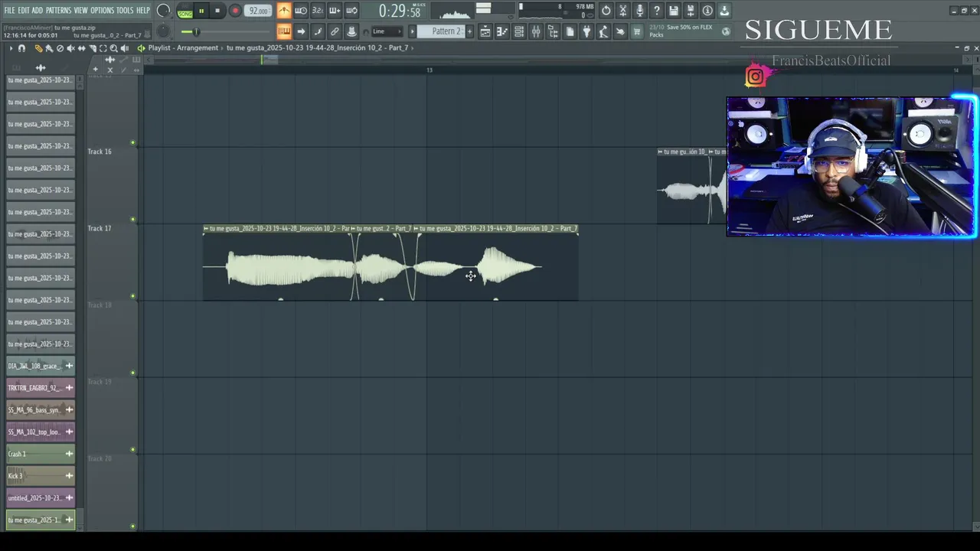980x551 pixels.
Task: Open the VIEW menu
Action: pyautogui.click(x=81, y=10)
